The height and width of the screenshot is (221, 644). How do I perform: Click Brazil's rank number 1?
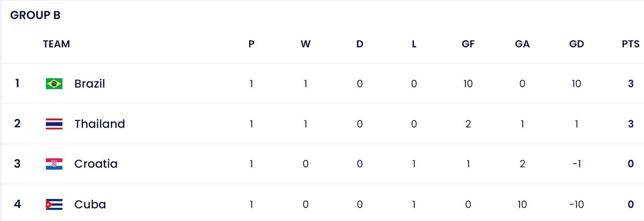[x=17, y=83]
